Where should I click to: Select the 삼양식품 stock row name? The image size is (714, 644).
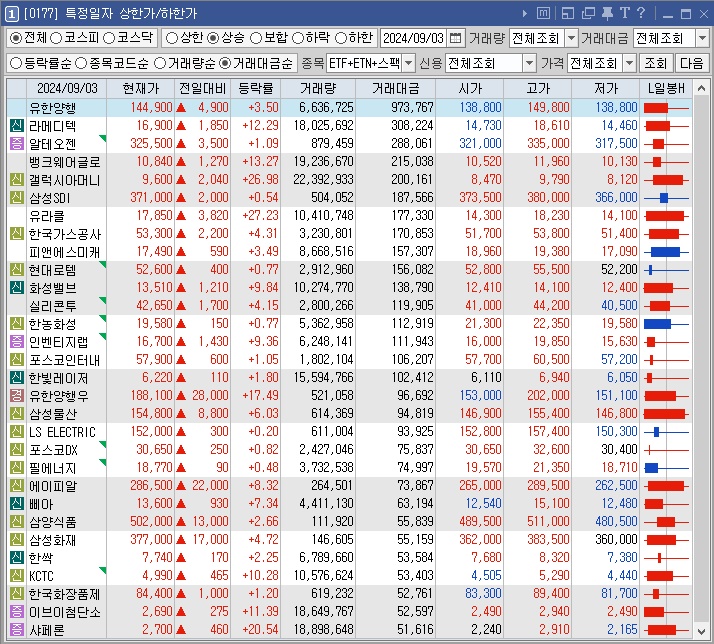click(x=53, y=522)
